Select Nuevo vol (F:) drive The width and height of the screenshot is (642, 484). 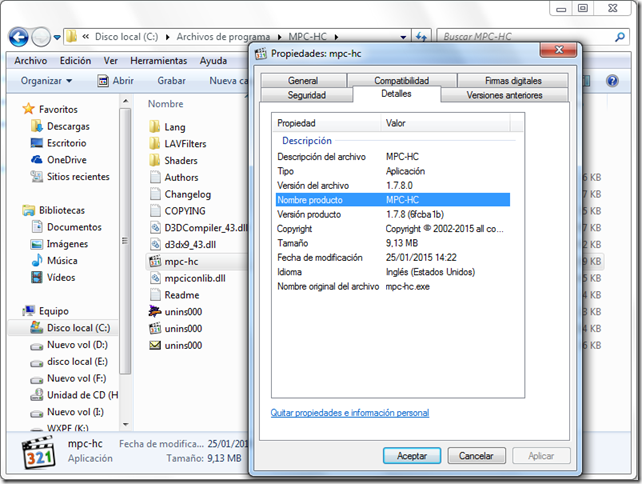pos(68,378)
